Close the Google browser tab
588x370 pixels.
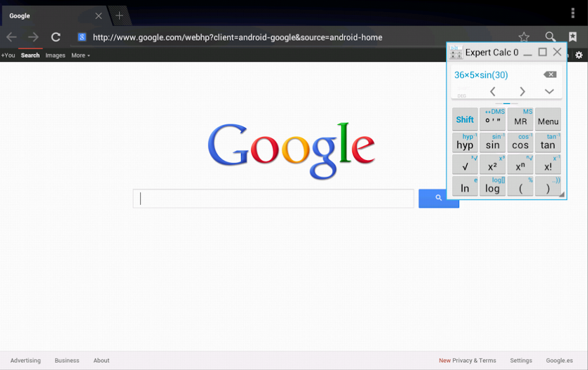[98, 16]
